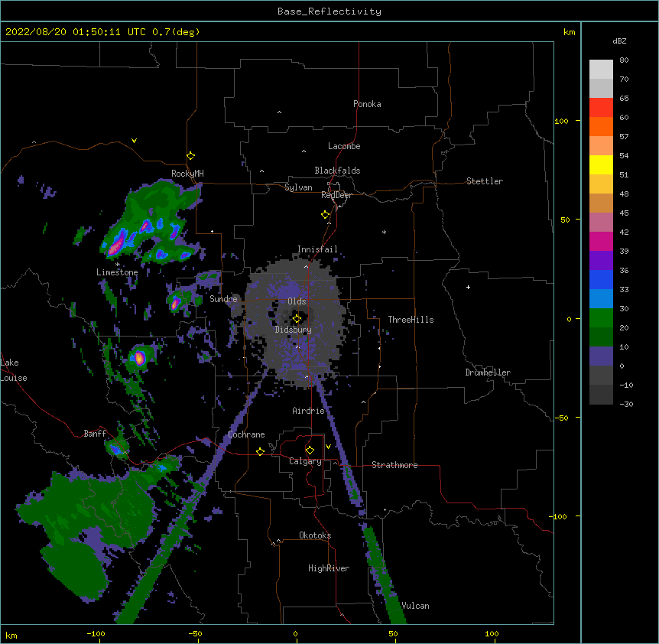Click the Base_Reflectivity title text
The width and height of the screenshot is (659, 644).
[329, 11]
